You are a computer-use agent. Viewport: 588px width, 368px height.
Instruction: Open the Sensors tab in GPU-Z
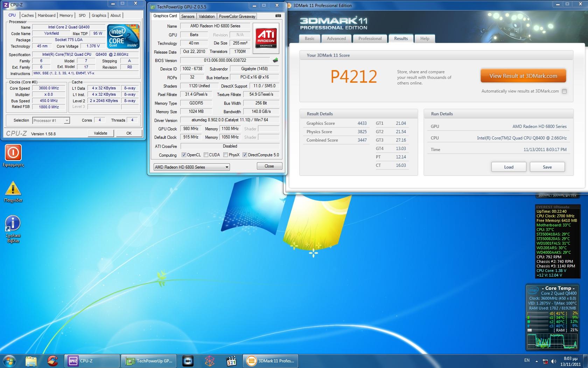coord(188,16)
